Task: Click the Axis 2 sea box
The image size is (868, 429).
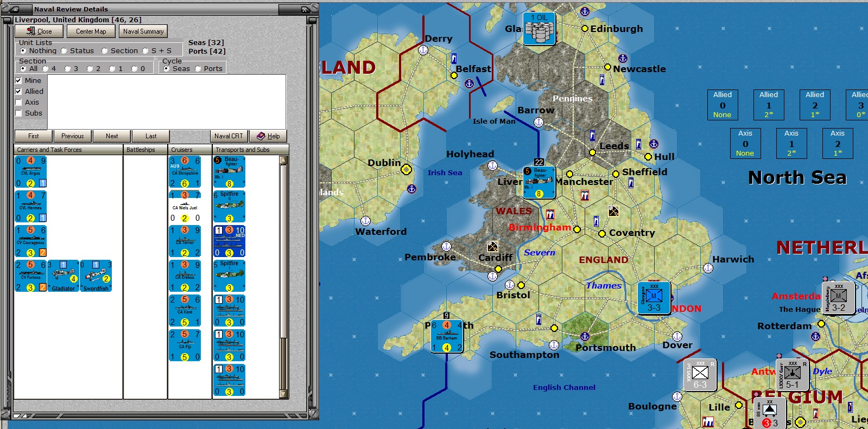Action: [x=838, y=143]
